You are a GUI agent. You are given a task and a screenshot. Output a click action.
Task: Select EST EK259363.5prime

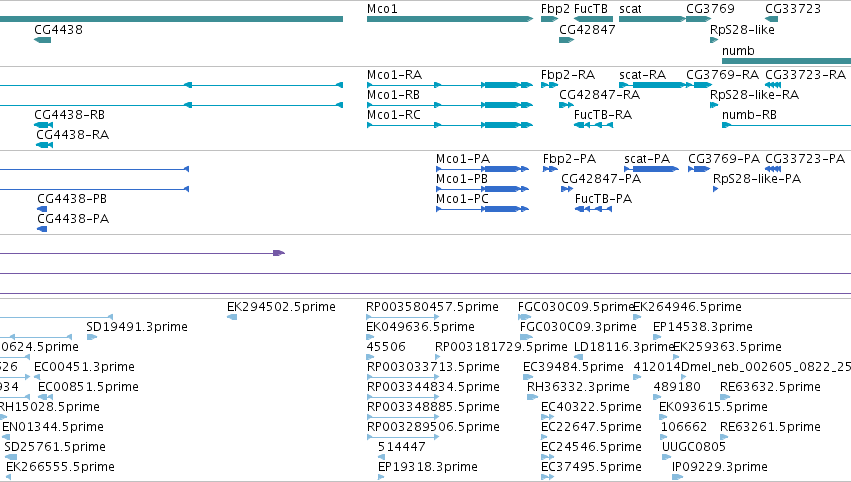point(727,347)
